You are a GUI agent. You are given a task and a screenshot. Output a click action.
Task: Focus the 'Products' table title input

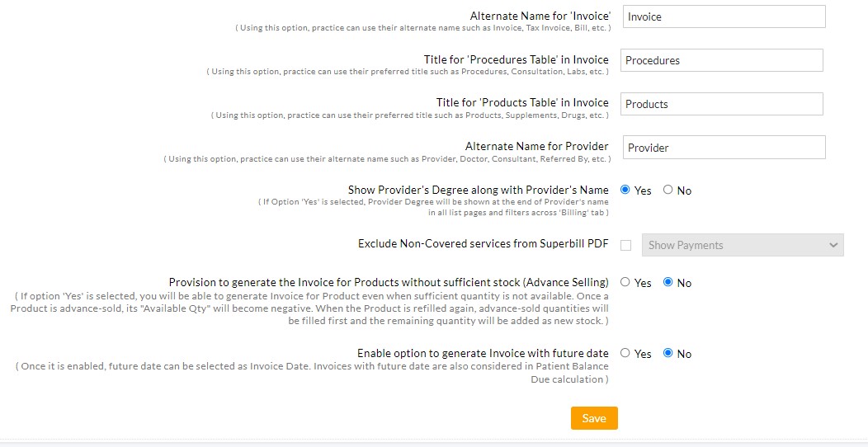(722, 104)
